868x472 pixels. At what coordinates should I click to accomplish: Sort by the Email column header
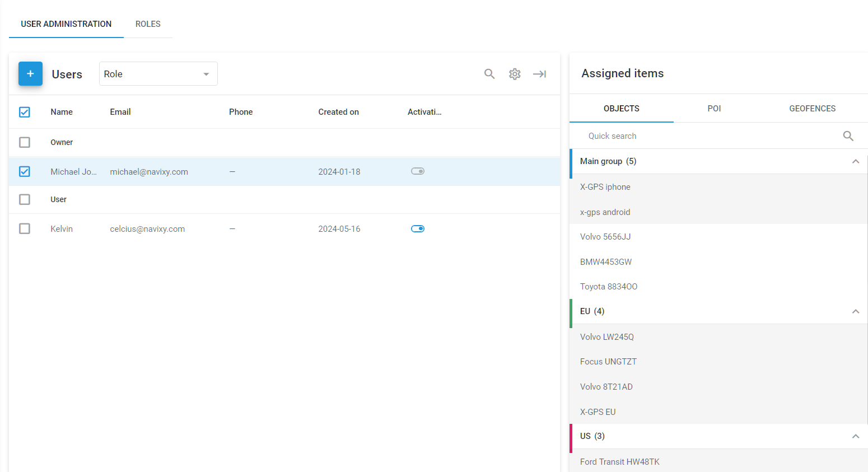click(x=120, y=112)
